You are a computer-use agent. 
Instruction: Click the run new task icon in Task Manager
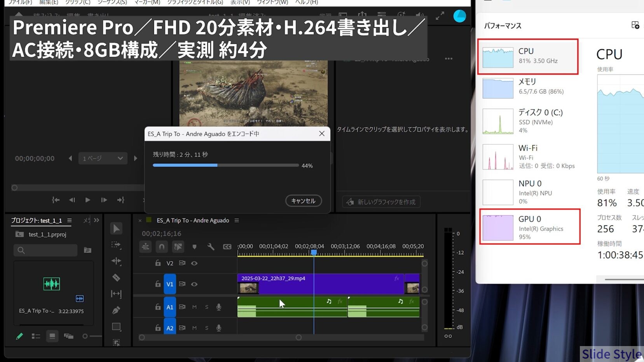point(635,25)
